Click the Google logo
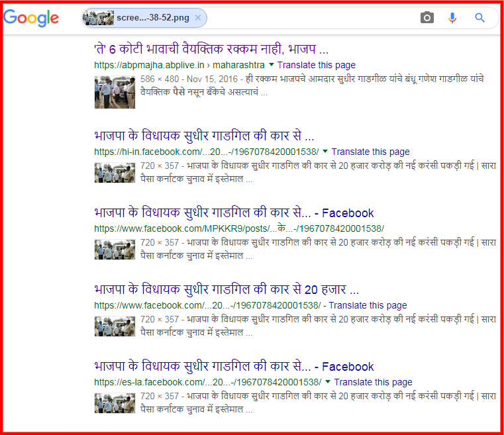This screenshot has width=504, height=435. (31, 18)
